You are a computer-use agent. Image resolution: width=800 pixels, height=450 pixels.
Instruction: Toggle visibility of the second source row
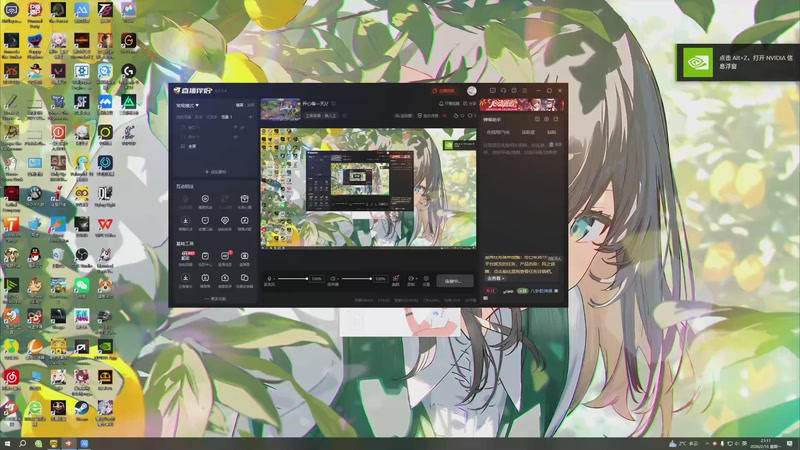pyautogui.click(x=236, y=136)
